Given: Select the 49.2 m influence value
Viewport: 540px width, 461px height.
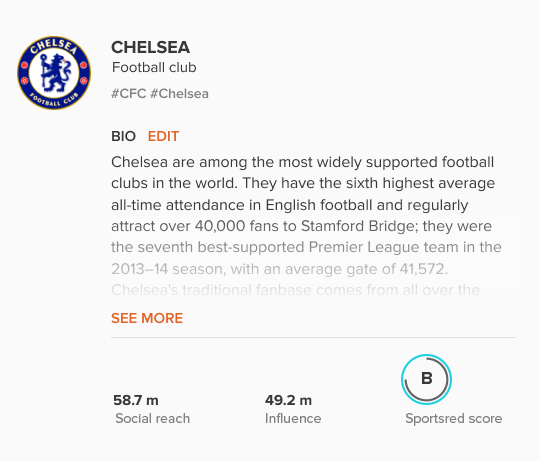Looking at the screenshot, I should tap(289, 400).
